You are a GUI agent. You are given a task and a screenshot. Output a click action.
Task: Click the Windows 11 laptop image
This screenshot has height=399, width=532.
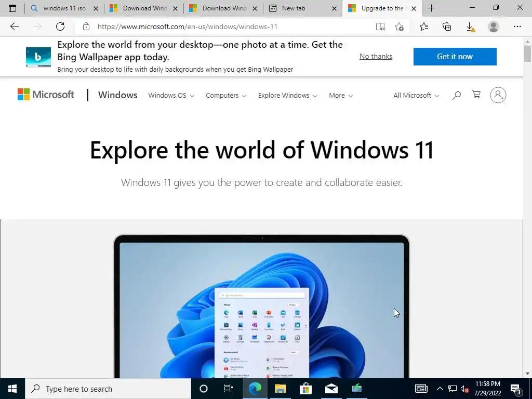point(261,306)
